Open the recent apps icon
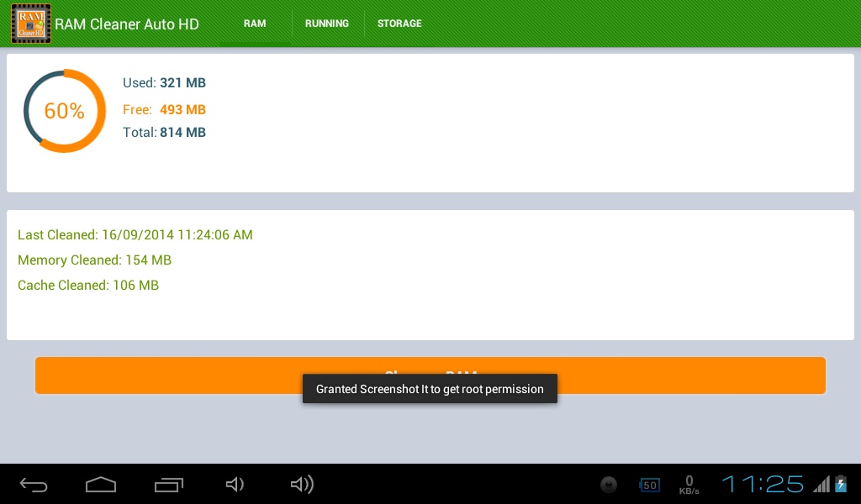Screen dimensions: 861x504 (168, 484)
